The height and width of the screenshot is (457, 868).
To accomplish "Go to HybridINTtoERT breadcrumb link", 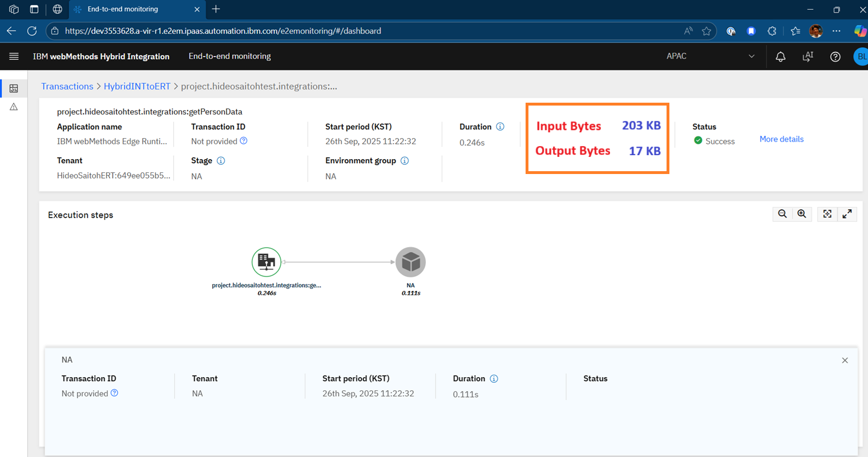I will coord(137,86).
